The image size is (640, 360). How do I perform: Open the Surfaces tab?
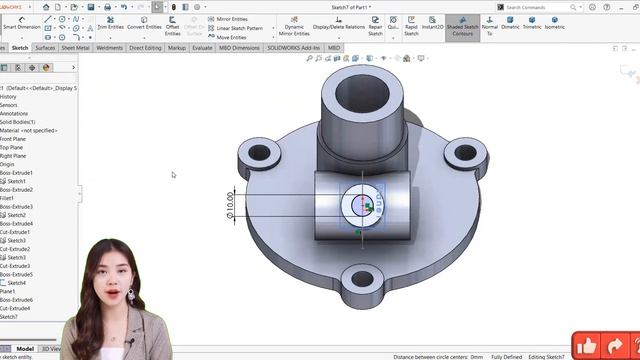45,48
